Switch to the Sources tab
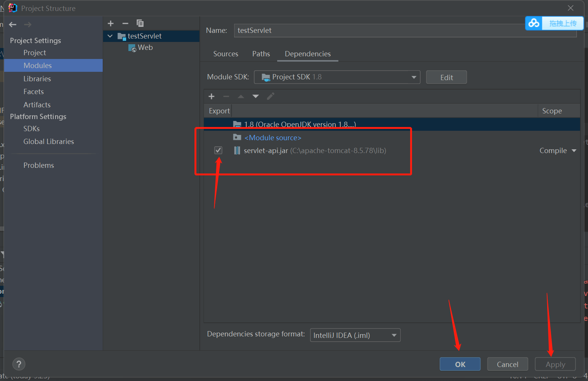The width and height of the screenshot is (588, 381). 226,54
